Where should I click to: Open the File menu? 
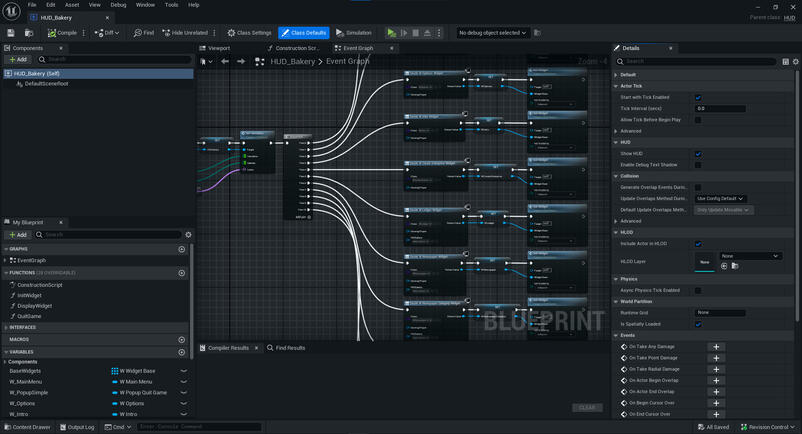(32, 5)
